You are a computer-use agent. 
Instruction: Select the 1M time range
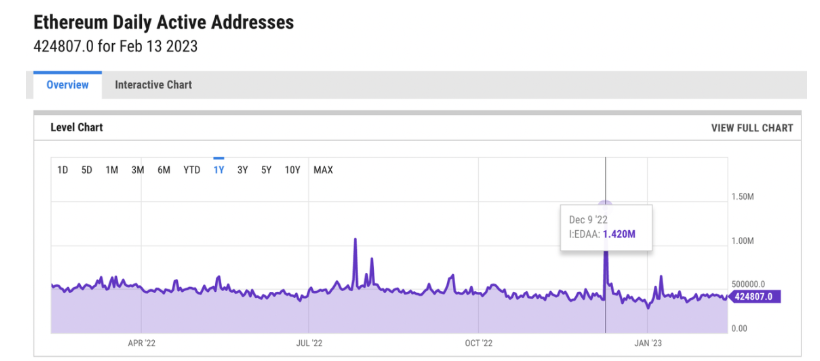click(x=111, y=170)
